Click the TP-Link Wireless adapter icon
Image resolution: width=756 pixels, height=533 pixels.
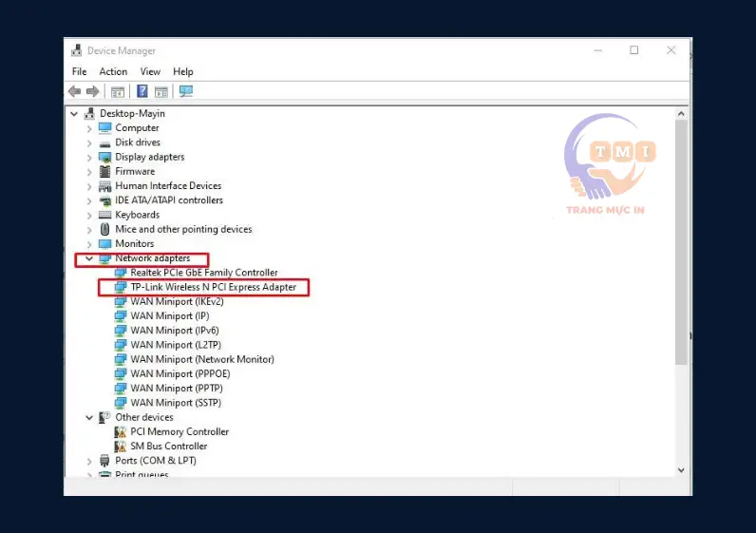click(121, 288)
